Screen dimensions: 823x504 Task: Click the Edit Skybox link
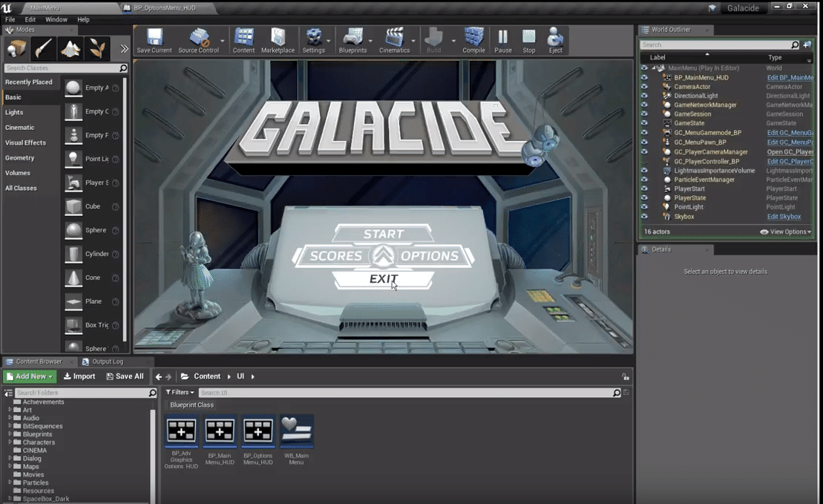click(784, 216)
